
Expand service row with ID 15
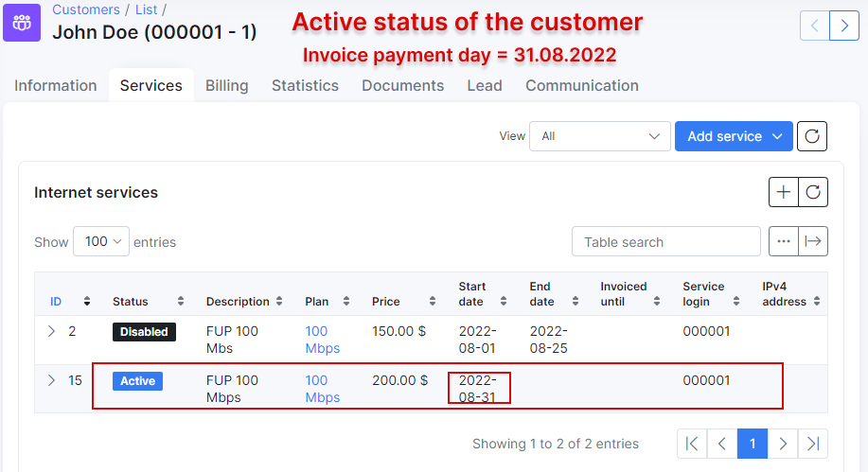(51, 380)
